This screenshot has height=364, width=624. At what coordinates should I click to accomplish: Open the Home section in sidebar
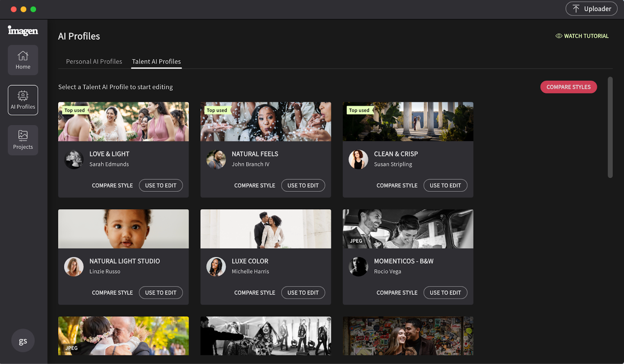(23, 60)
